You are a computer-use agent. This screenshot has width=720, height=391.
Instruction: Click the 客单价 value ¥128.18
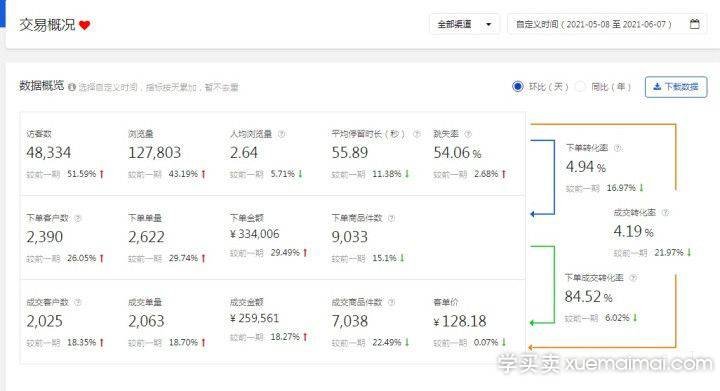(460, 321)
